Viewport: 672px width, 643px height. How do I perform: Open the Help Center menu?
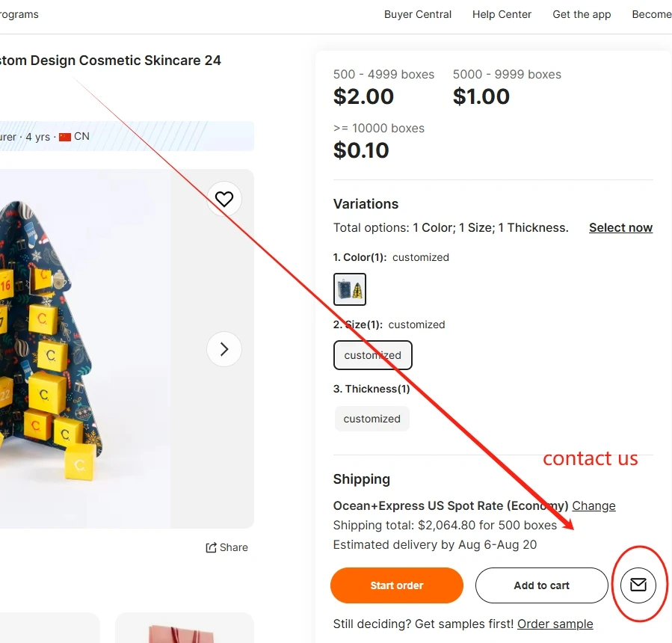502,14
